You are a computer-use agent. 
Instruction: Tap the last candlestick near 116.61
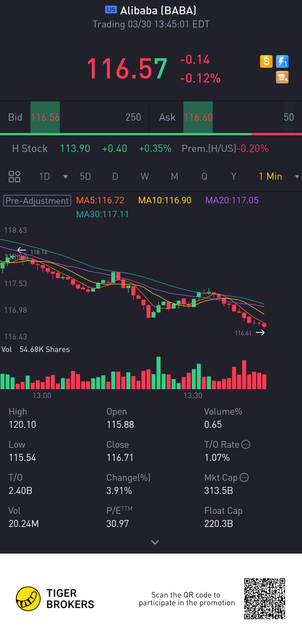pyautogui.click(x=264, y=325)
